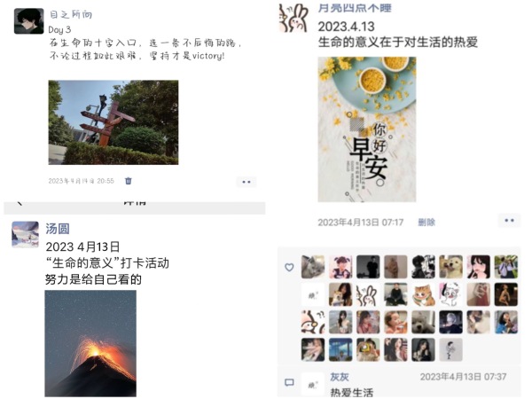Click the heart like icon
This screenshot has width=532, height=399.
tap(289, 268)
